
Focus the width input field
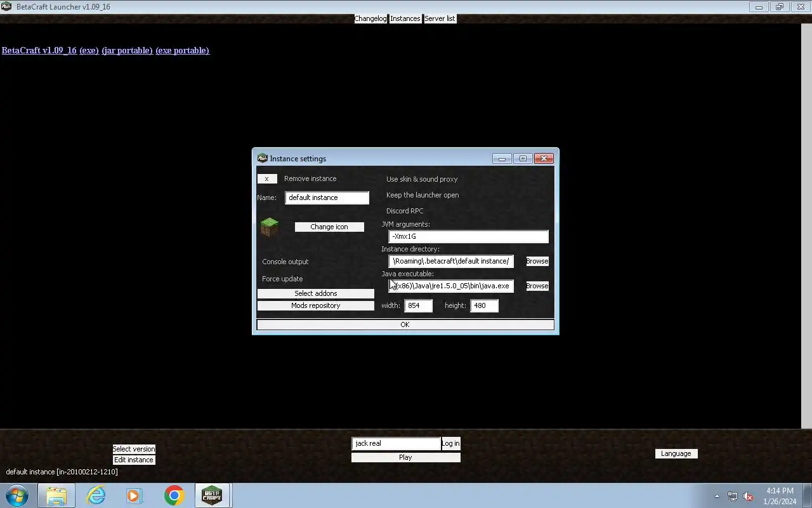[419, 305]
